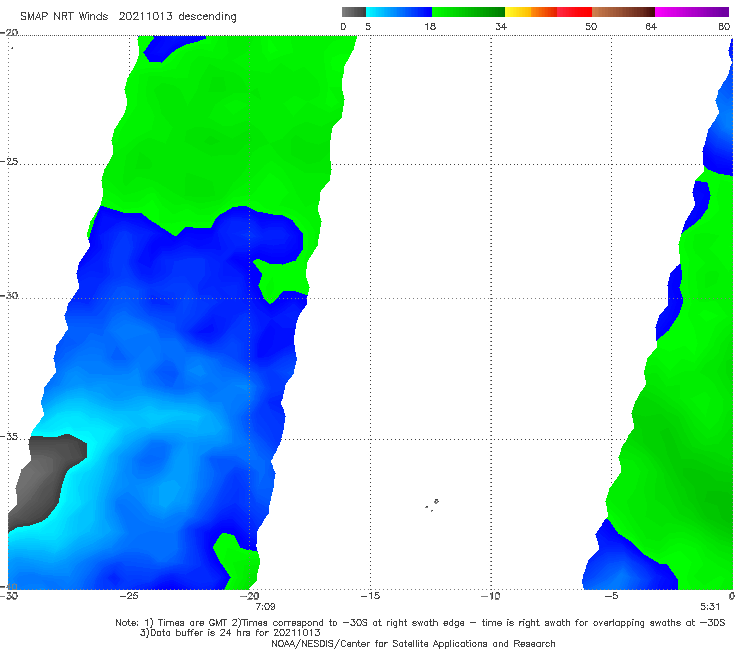Click the note '3)Data buffer is 24 hrs for 20211013'
This screenshot has height=650, width=740.
230,633
